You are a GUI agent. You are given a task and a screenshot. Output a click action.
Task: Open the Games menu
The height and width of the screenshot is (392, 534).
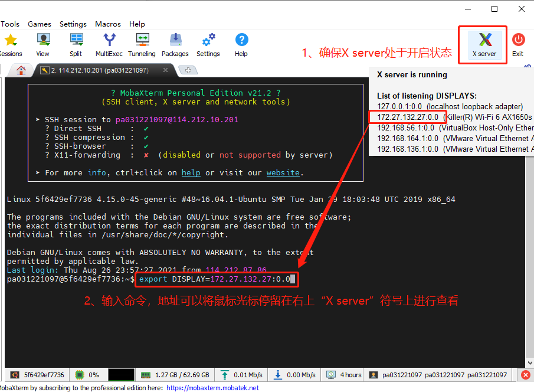coord(40,24)
